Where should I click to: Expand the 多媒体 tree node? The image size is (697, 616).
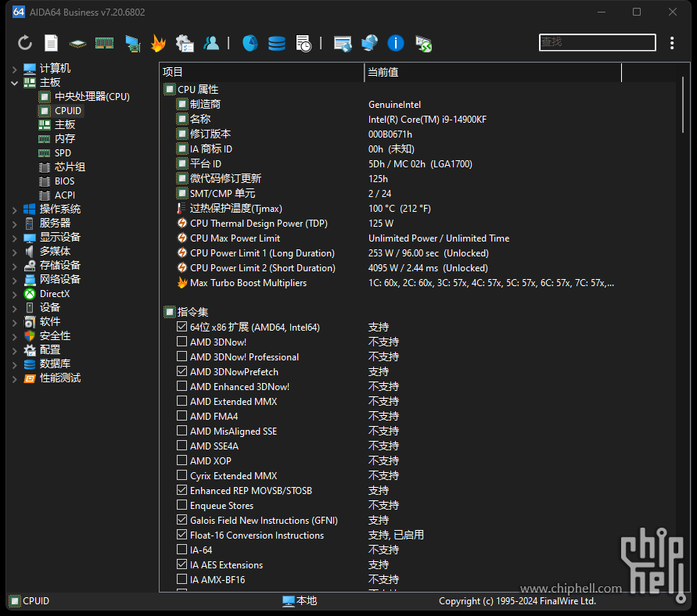click(15, 252)
